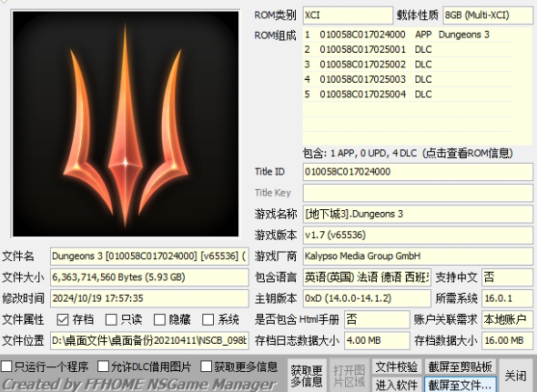This screenshot has width=537, height=392.
Task: Click the disabled 打开图片区域 button
Action: click(349, 376)
